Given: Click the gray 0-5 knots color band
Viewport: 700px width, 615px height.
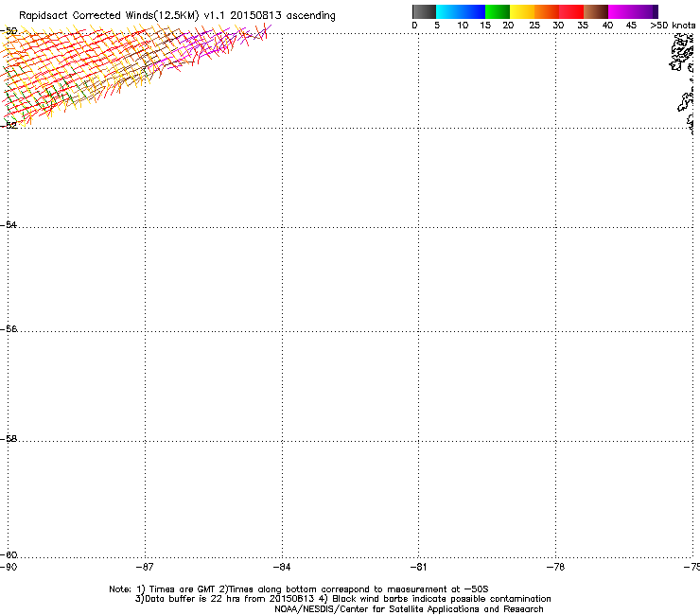Looking at the screenshot, I should coord(424,11).
